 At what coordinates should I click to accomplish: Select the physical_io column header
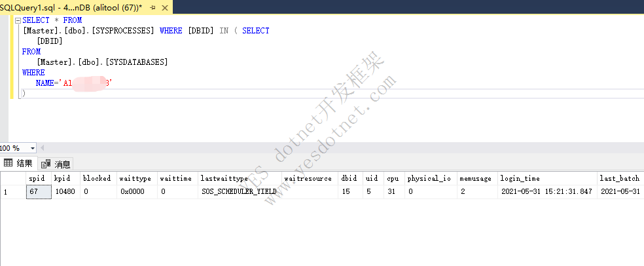click(431, 178)
